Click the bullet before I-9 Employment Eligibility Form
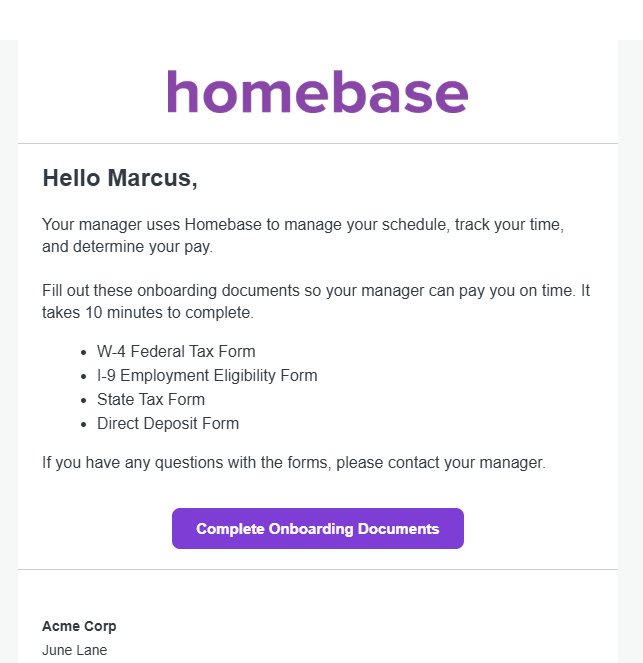 83,377
